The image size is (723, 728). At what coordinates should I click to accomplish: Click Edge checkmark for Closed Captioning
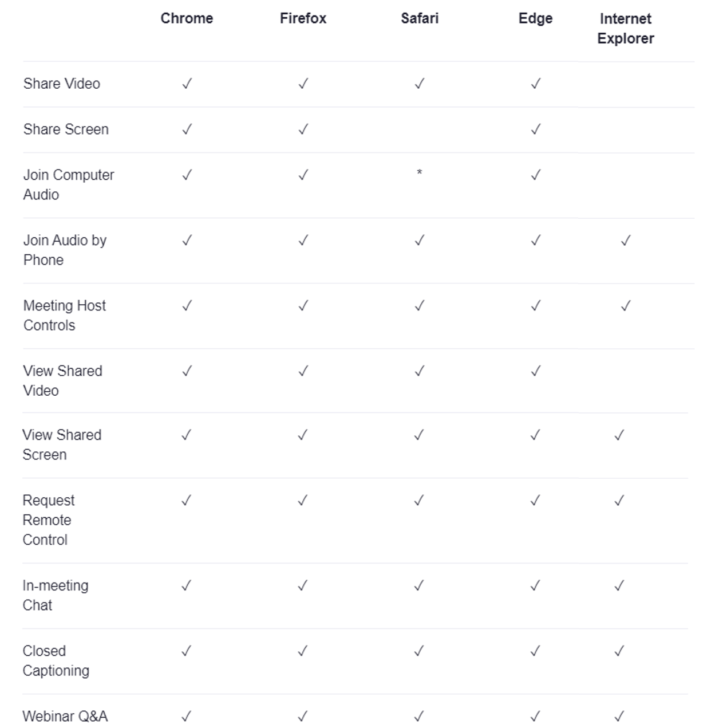pyautogui.click(x=535, y=651)
